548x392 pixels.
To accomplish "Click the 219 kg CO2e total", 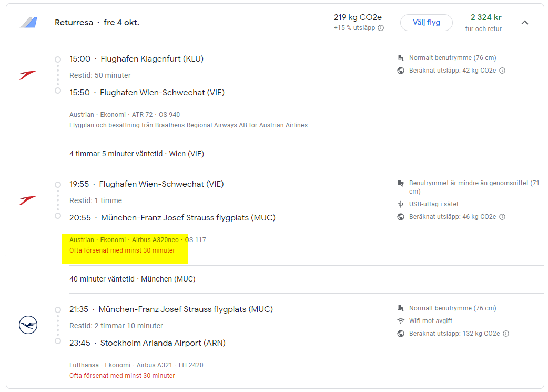I will point(358,17).
